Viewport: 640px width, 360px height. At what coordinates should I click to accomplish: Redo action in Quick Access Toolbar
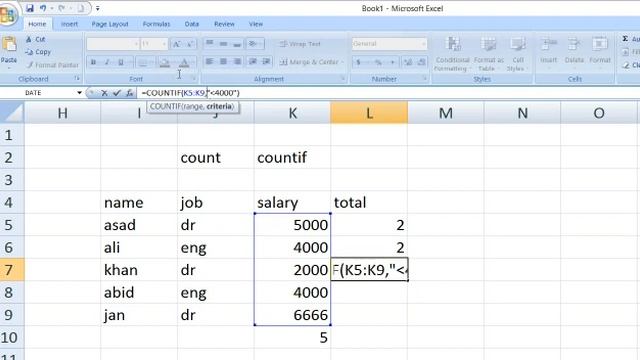[62, 8]
